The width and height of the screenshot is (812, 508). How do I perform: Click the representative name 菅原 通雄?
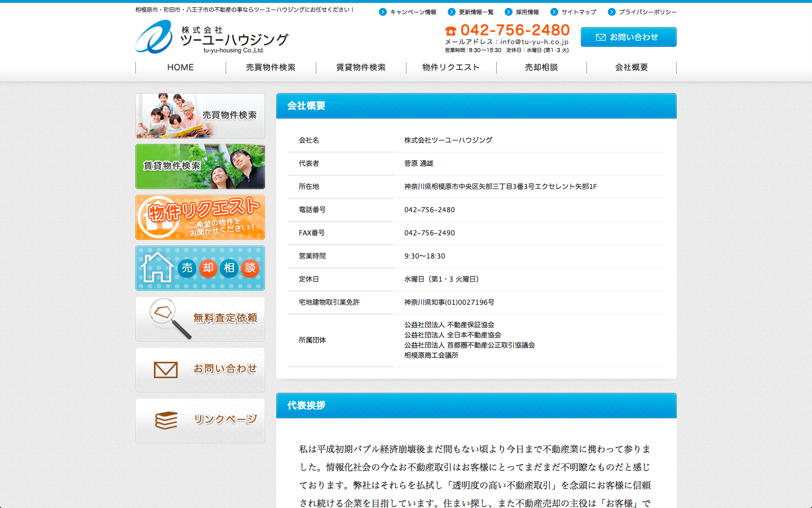(419, 163)
